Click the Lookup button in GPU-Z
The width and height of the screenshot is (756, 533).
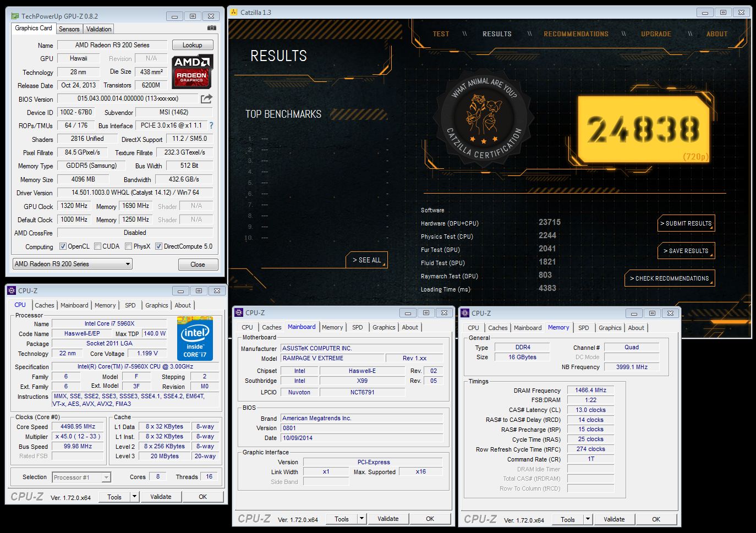(x=193, y=45)
